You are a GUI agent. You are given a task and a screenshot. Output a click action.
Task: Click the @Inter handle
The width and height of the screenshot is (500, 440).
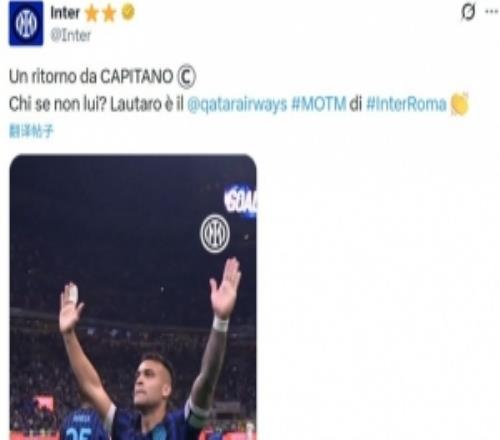70,35
